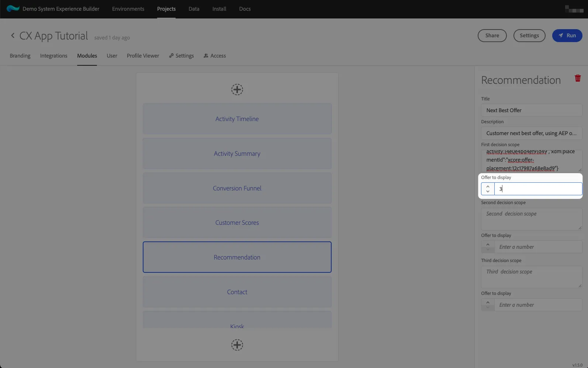The height and width of the screenshot is (368, 588).
Task: Delete the Recommendation module with the trash icon
Action: tap(578, 78)
